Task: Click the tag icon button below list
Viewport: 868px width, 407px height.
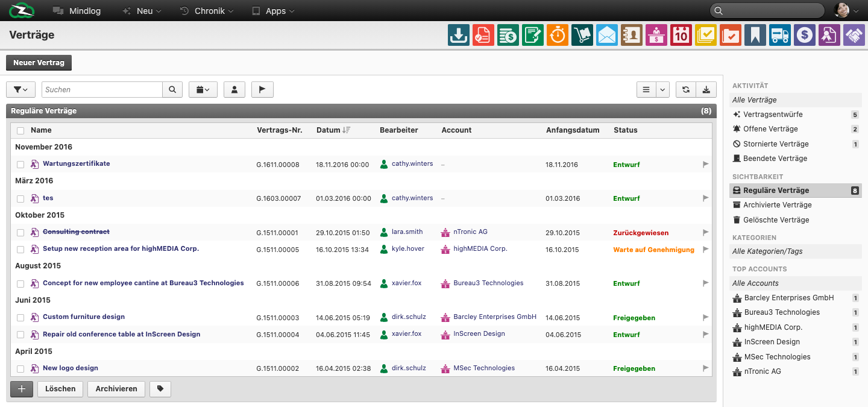Action: [160, 389]
